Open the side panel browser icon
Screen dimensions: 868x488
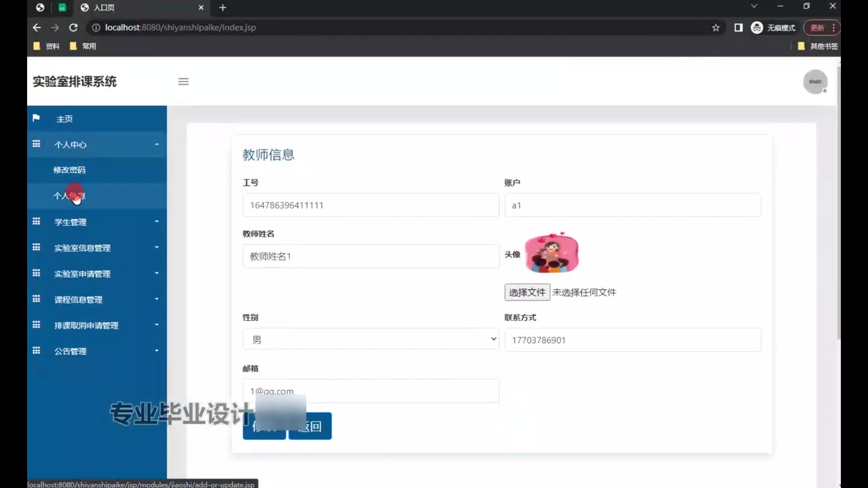(x=738, y=28)
